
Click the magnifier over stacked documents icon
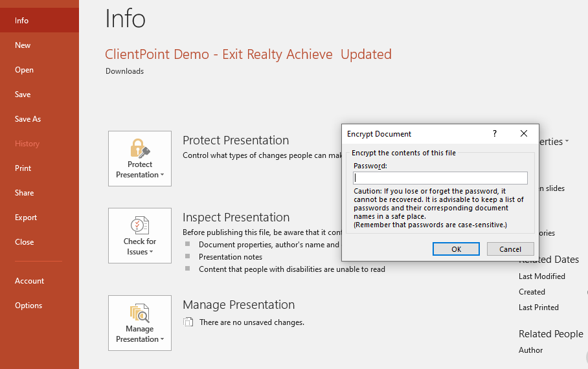140,313
